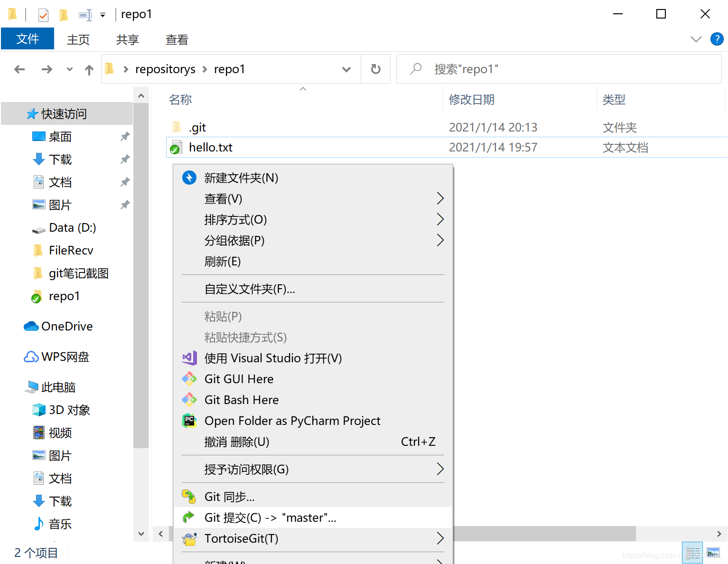This screenshot has height=564, width=728.
Task: Expand 分组依据(P) submenu arrow
Action: tap(440, 240)
